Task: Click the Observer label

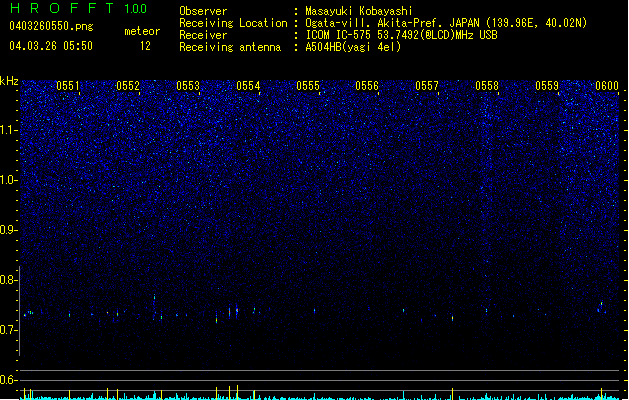Action: (203, 11)
